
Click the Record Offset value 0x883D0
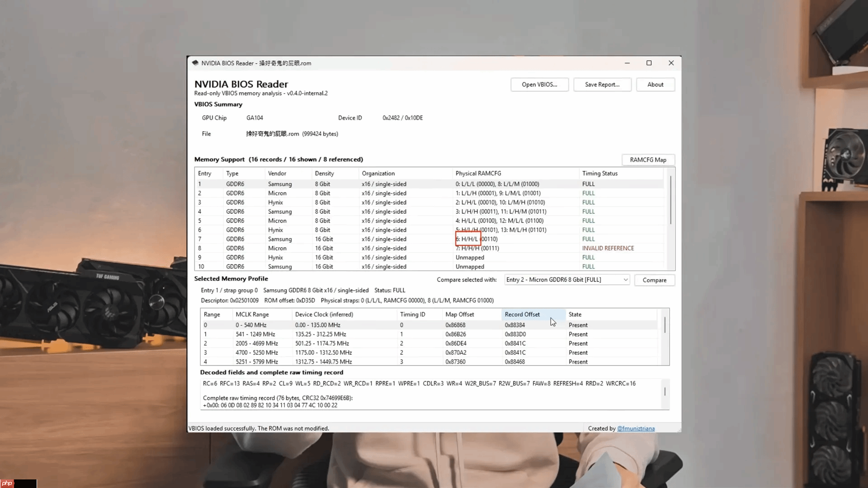tap(515, 334)
